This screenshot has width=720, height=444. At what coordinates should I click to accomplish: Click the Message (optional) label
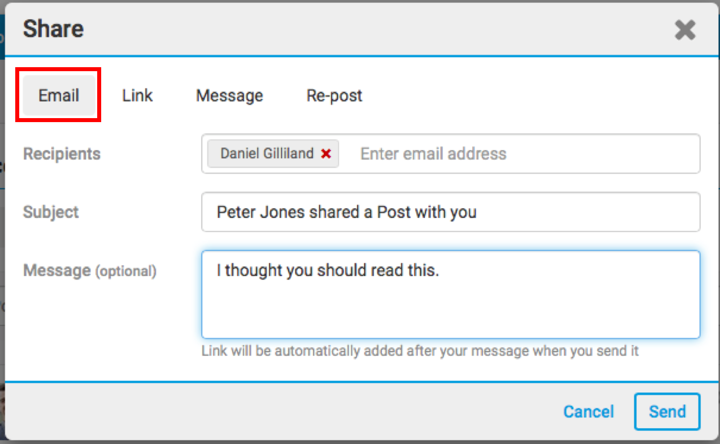[90, 271]
